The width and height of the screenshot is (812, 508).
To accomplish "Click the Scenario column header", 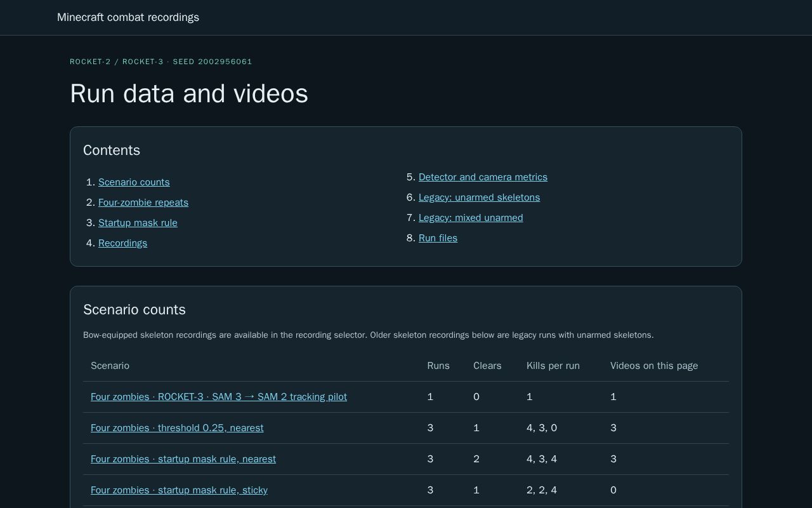I will pyautogui.click(x=110, y=366).
